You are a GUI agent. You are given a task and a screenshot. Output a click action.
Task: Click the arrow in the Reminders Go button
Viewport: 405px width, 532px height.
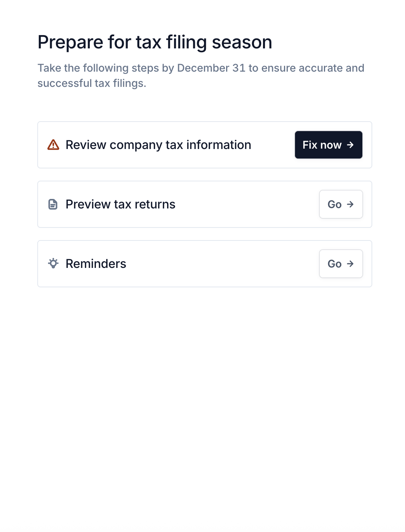(351, 264)
